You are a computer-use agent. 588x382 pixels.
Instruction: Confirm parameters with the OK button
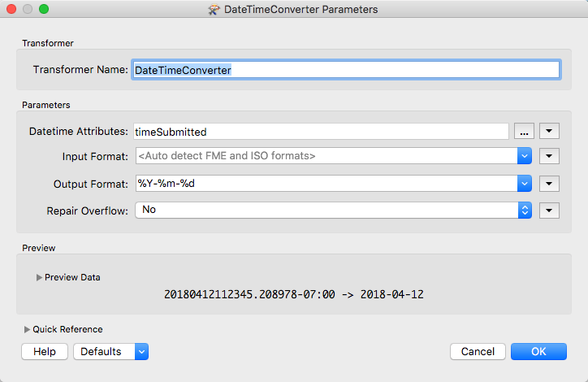pyautogui.click(x=538, y=352)
